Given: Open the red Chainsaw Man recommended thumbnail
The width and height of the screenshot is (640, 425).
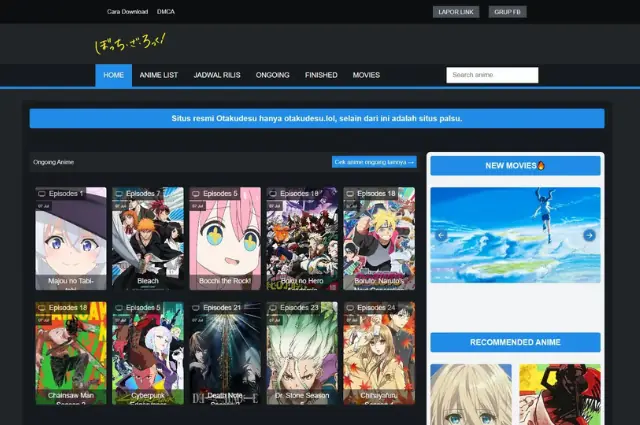Looking at the screenshot, I should click(560, 394).
